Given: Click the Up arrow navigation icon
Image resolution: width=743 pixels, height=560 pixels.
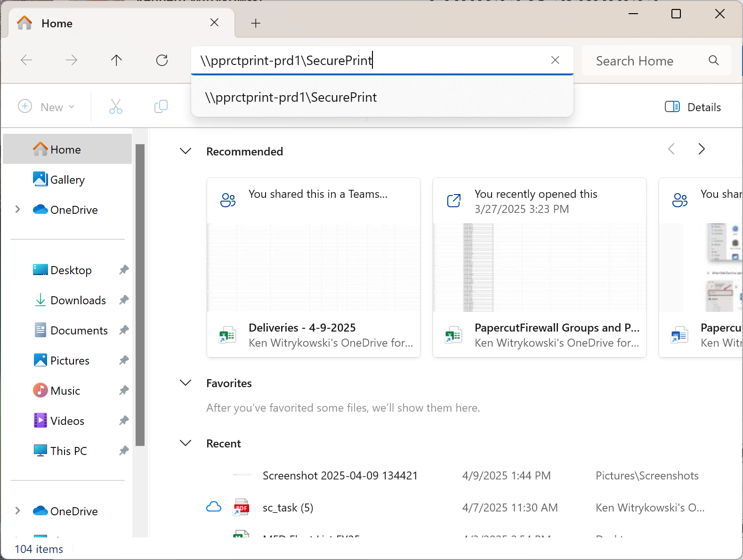Looking at the screenshot, I should tap(116, 60).
